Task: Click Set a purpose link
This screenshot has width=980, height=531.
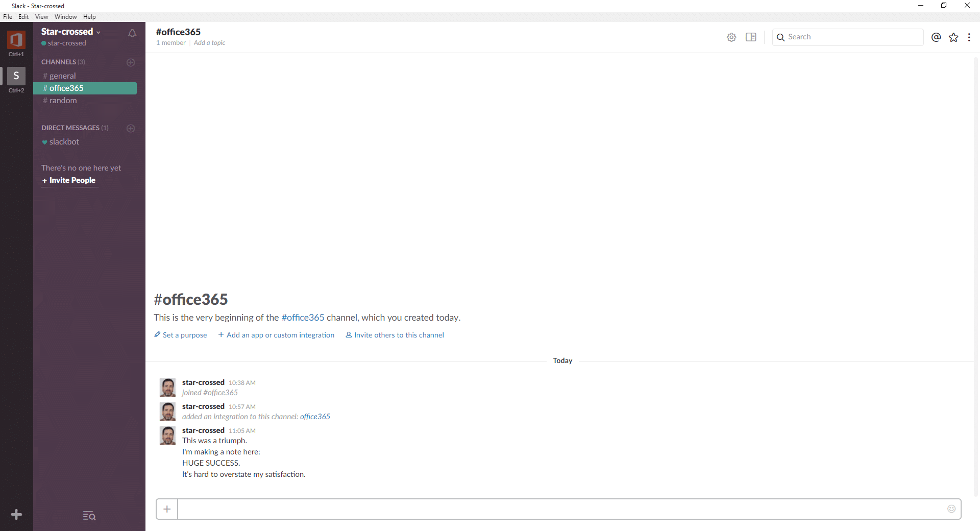Action: click(181, 335)
